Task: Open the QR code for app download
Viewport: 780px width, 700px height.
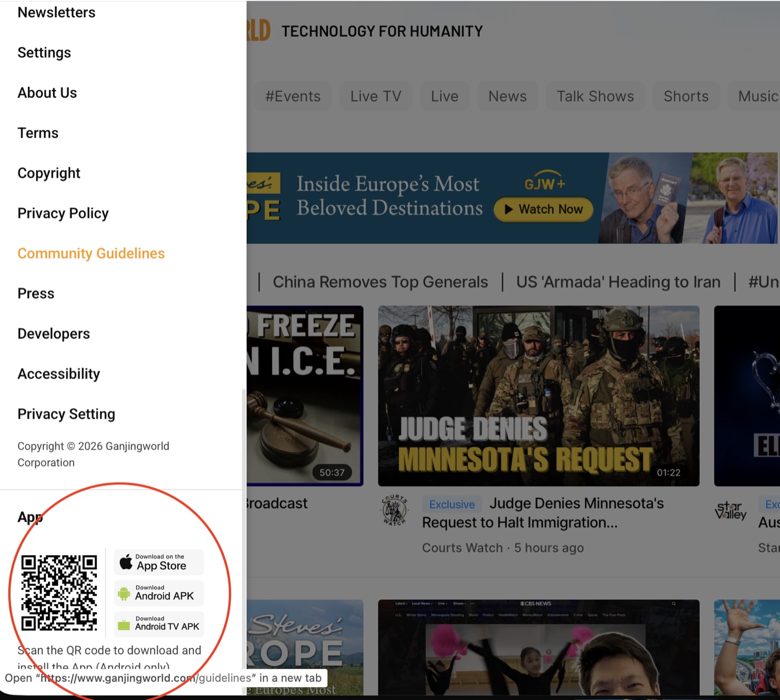Action: click(59, 593)
